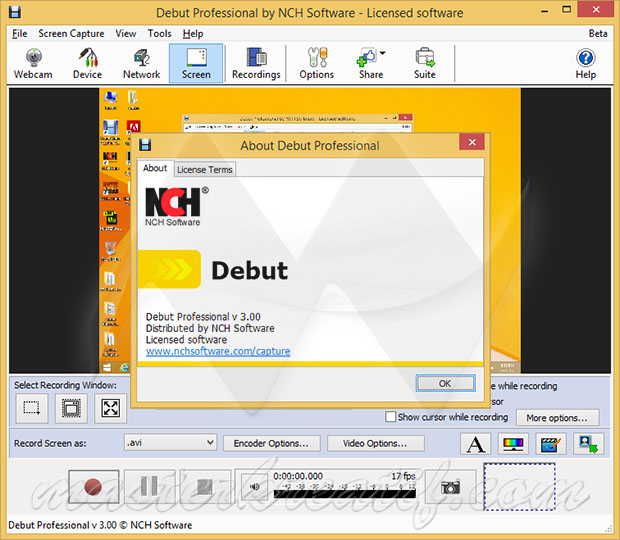The image size is (620, 540).
Task: Click the Debut floppy icon in title bar
Action: pos(15,12)
